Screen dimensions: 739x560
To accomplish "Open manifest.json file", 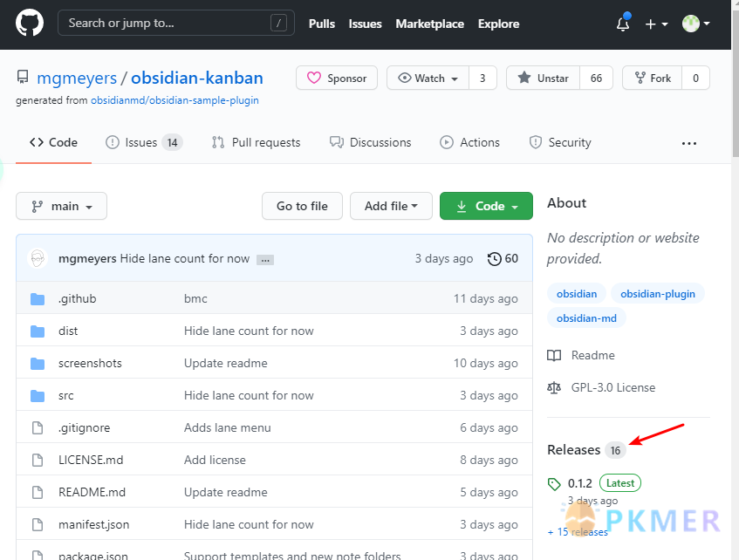I will click(93, 524).
